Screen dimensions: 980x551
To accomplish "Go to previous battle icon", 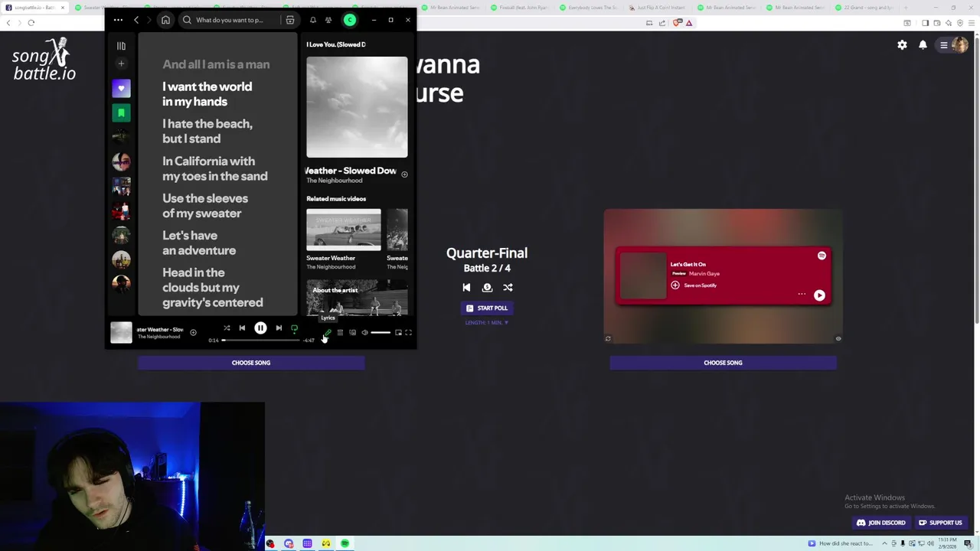I will pyautogui.click(x=466, y=288).
